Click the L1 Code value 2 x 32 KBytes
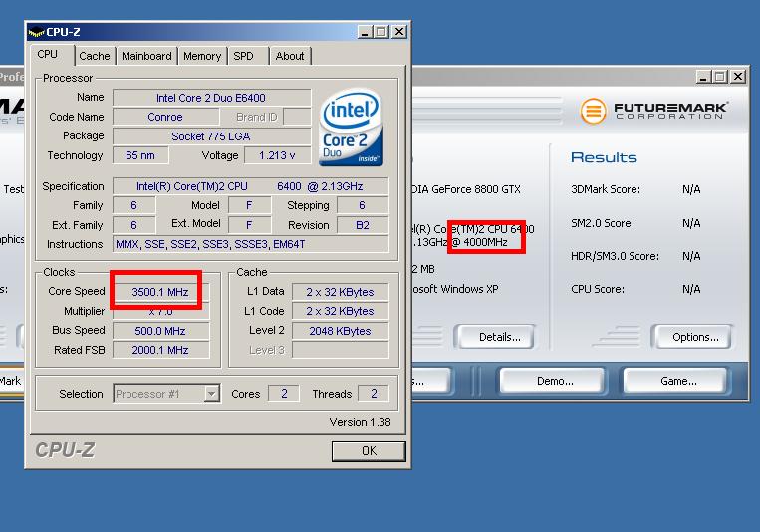This screenshot has width=760, height=532. tap(341, 311)
